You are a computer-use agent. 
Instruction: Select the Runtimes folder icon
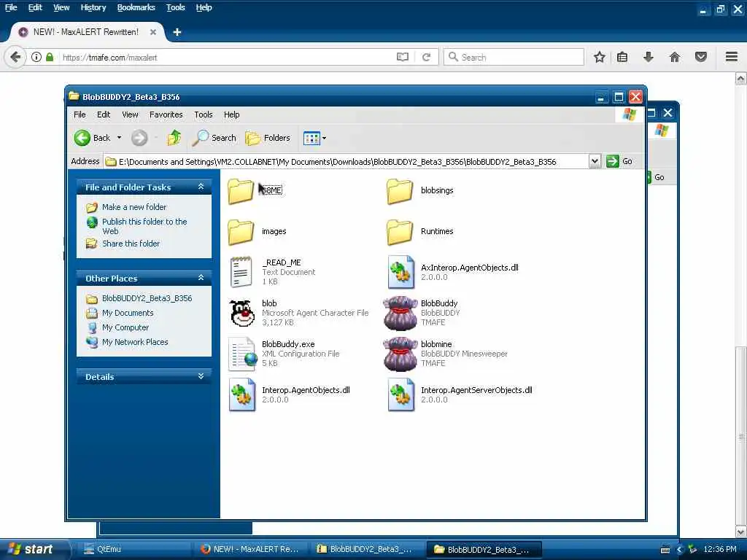(x=399, y=232)
